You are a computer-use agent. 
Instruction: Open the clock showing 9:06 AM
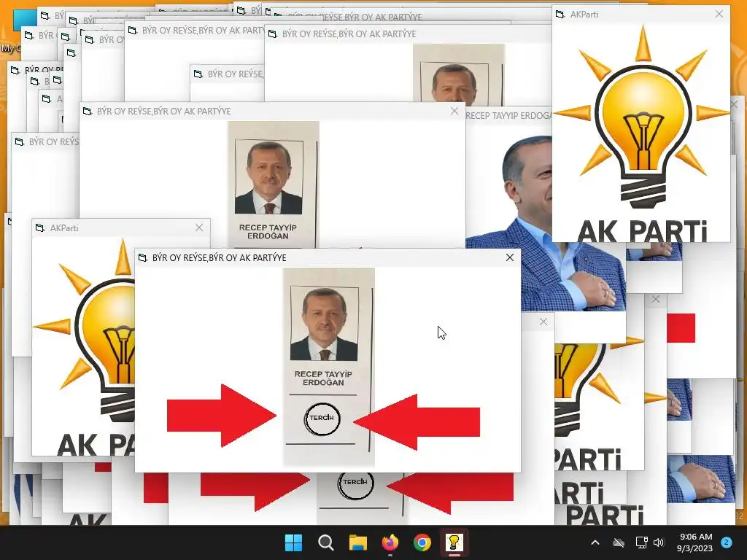pyautogui.click(x=694, y=542)
